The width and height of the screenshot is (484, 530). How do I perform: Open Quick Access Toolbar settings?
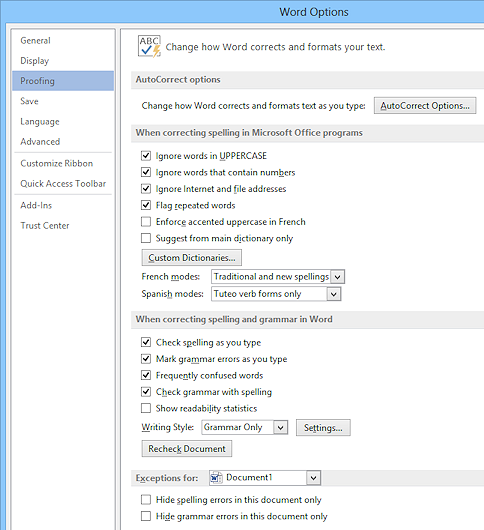coord(63,184)
